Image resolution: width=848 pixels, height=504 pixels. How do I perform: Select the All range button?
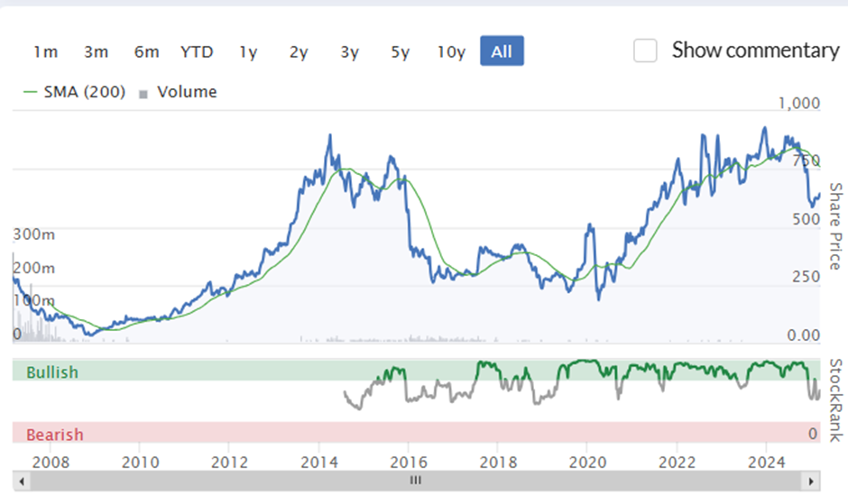[x=502, y=50]
